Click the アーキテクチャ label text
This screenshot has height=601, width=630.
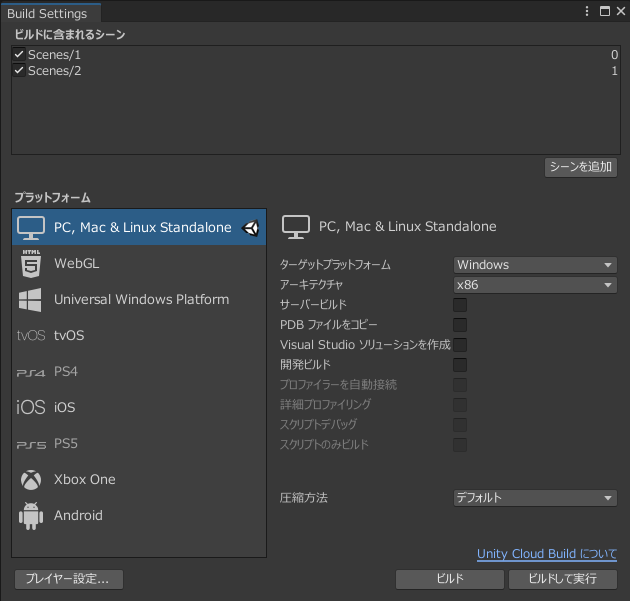coord(311,285)
